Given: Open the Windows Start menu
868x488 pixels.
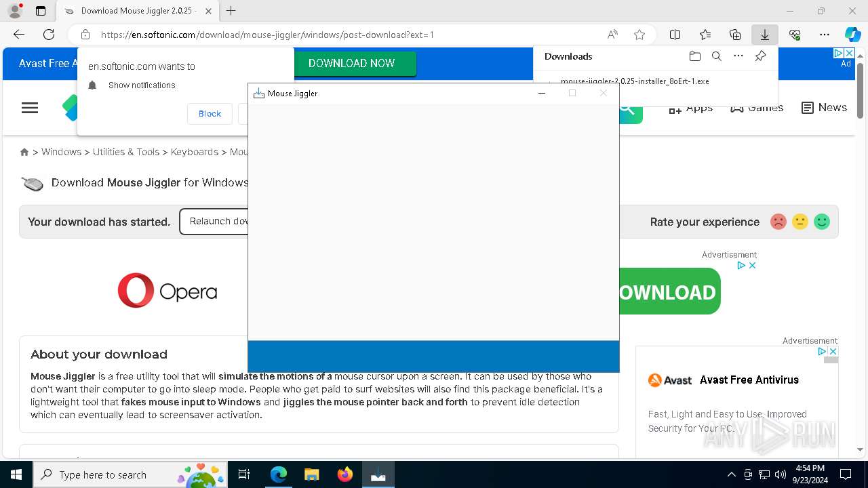Looking at the screenshot, I should pos(16,474).
